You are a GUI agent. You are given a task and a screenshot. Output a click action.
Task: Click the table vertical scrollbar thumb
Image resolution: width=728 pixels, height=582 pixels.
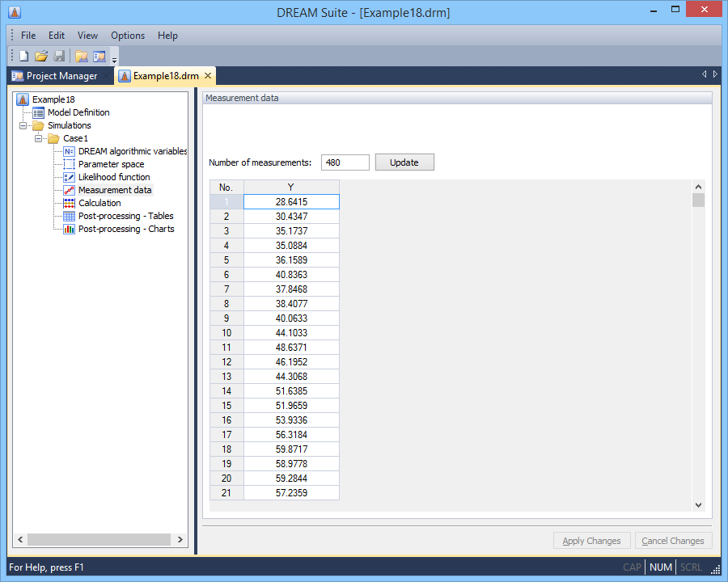[x=698, y=200]
